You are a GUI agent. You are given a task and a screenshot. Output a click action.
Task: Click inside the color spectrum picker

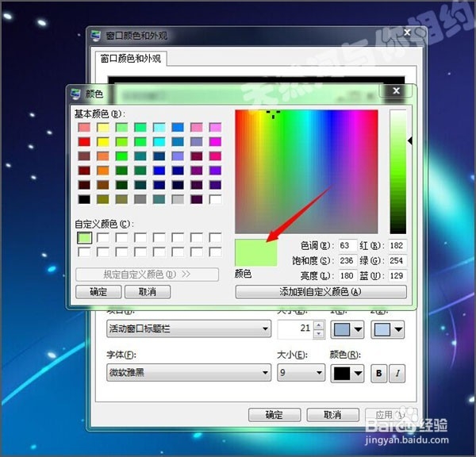[306, 171]
